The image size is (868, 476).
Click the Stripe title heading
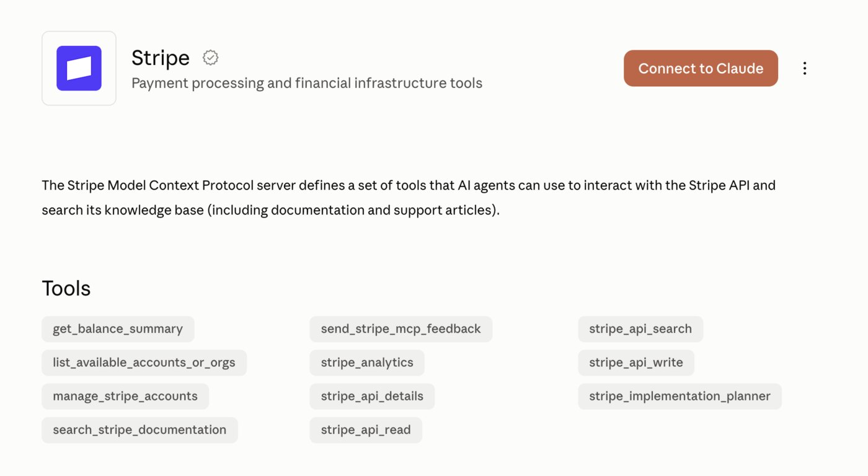pos(161,58)
